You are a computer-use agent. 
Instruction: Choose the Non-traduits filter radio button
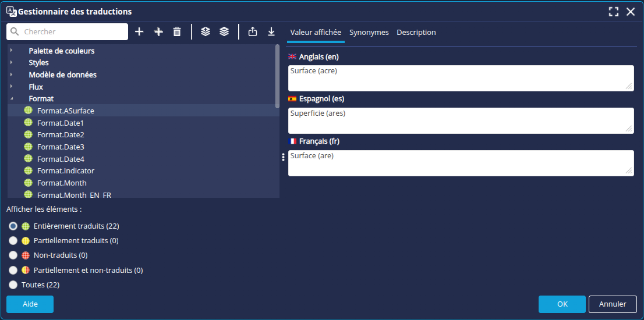click(x=13, y=255)
